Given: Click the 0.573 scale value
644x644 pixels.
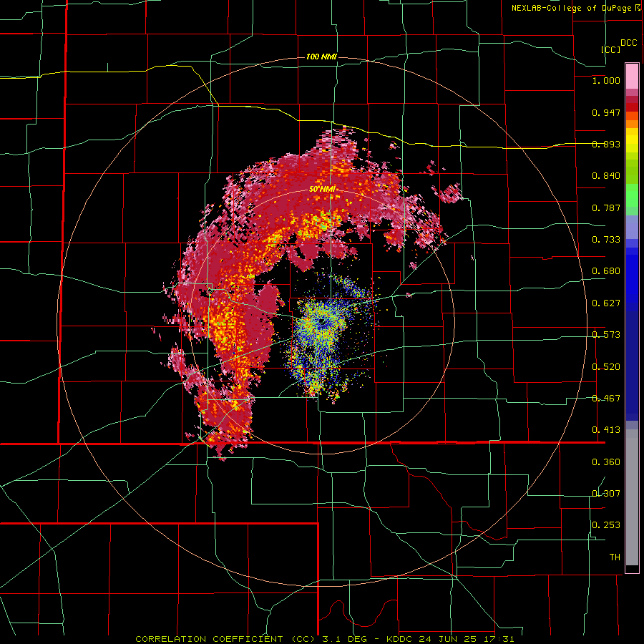Looking at the screenshot, I should click(x=606, y=335).
